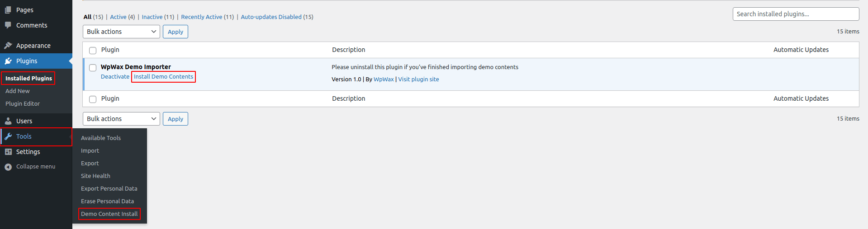Click the Users person icon

tap(8, 121)
